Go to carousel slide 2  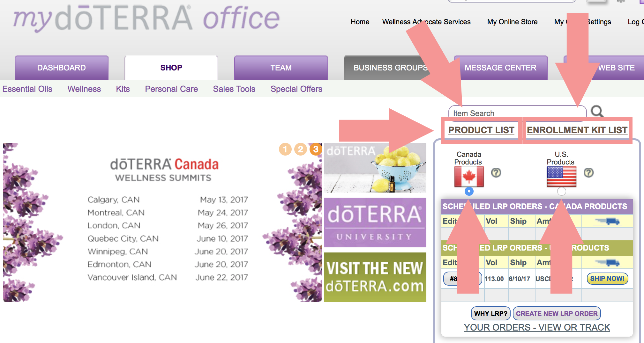300,149
